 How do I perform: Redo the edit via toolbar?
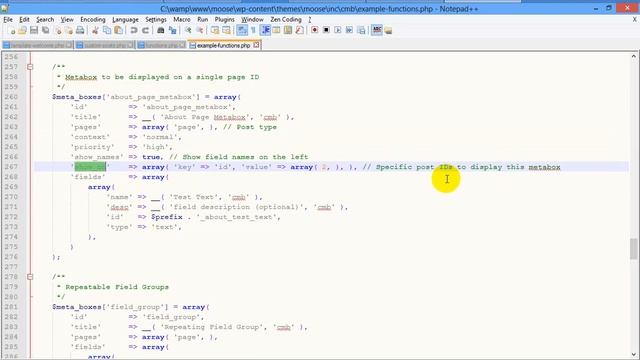point(145,31)
